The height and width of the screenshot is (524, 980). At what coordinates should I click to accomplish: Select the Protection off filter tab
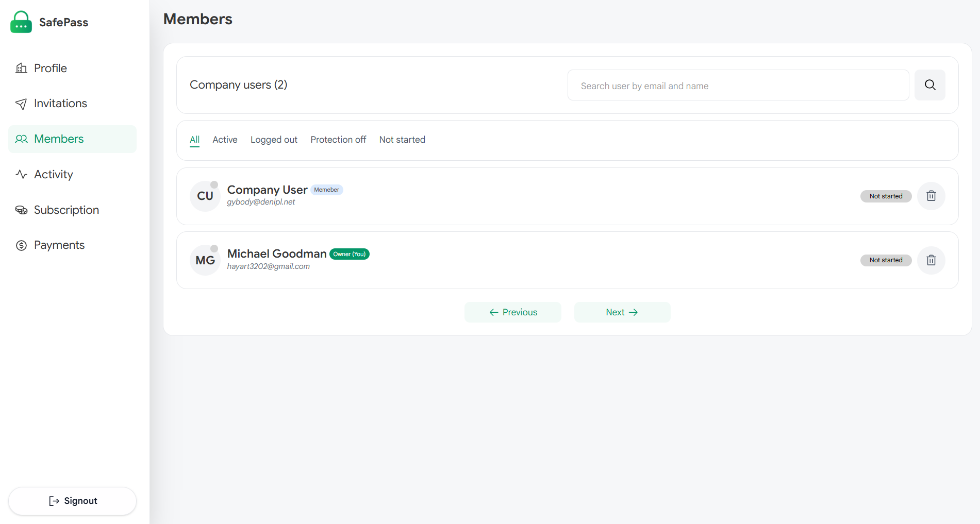coord(338,140)
